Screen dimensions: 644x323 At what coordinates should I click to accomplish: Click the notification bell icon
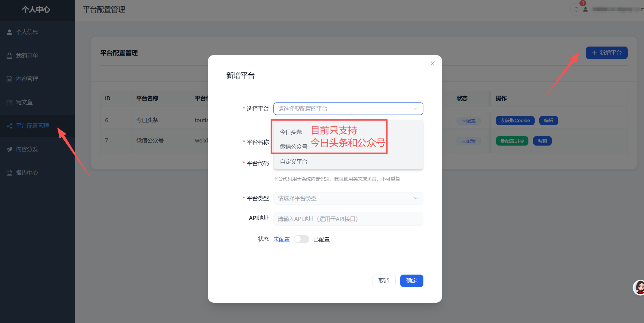pos(576,9)
